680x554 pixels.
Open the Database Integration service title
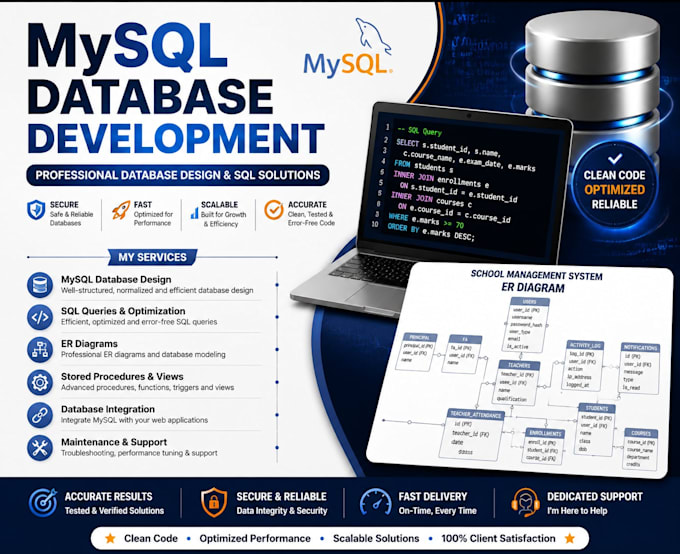point(108,409)
